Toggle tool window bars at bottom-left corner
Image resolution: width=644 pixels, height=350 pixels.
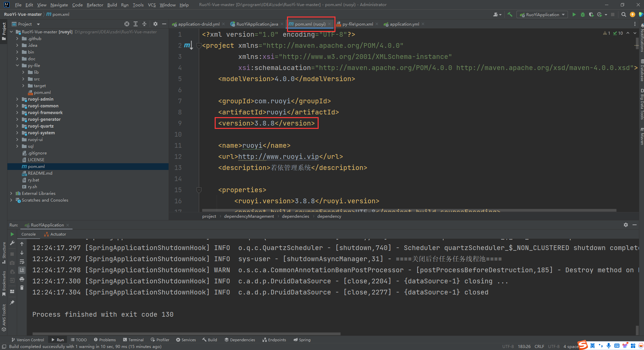tap(4, 347)
